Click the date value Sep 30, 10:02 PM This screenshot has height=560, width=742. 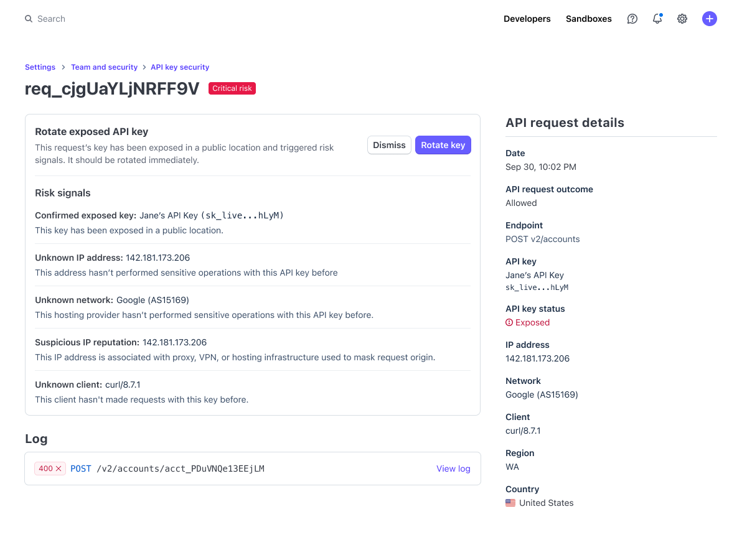click(x=541, y=167)
